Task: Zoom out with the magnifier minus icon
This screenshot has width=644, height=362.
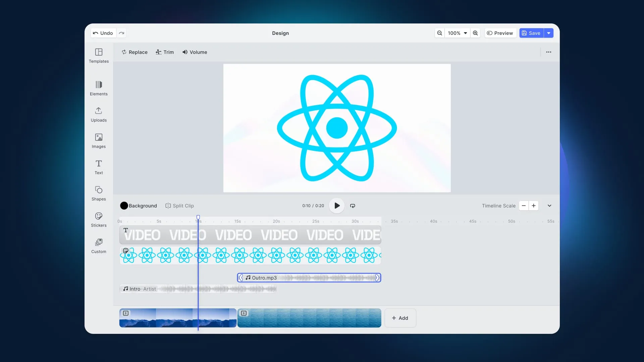Action: 439,33
